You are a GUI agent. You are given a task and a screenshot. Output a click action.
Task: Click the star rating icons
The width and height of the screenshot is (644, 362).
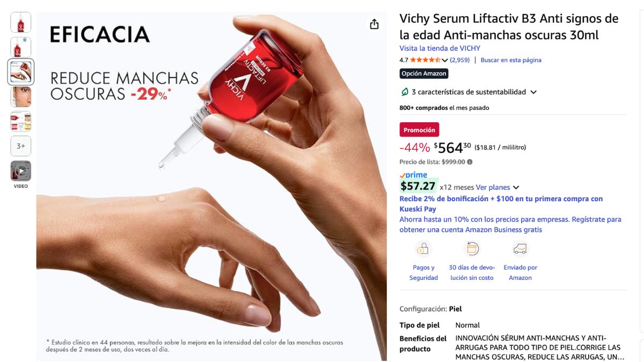coord(425,60)
